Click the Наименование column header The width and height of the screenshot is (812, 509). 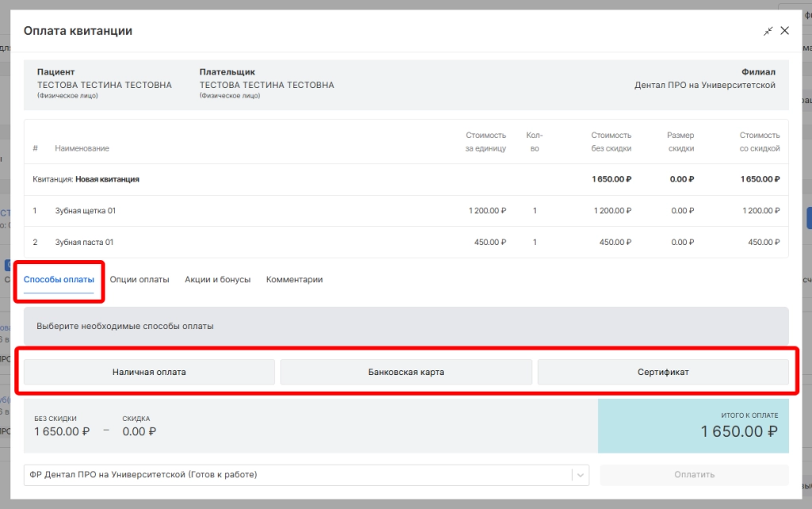[82, 148]
